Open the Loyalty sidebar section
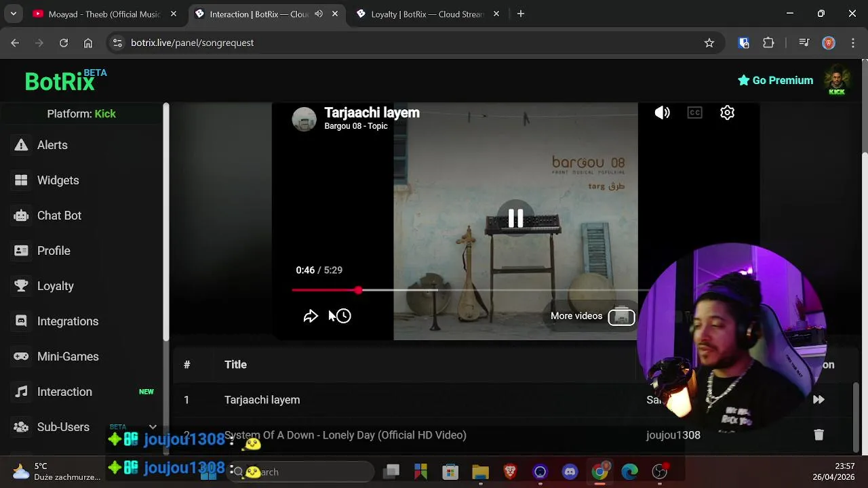Viewport: 868px width, 488px height. pos(55,286)
